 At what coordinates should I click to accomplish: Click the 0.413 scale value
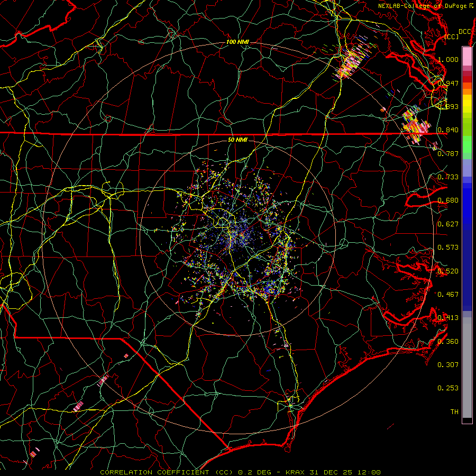point(448,318)
